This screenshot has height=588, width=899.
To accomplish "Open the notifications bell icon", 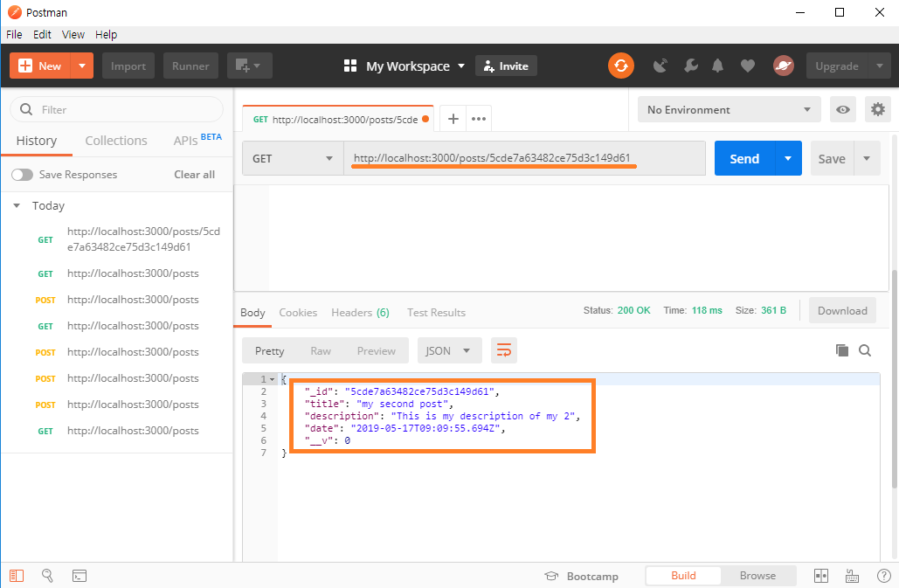I will click(x=717, y=66).
